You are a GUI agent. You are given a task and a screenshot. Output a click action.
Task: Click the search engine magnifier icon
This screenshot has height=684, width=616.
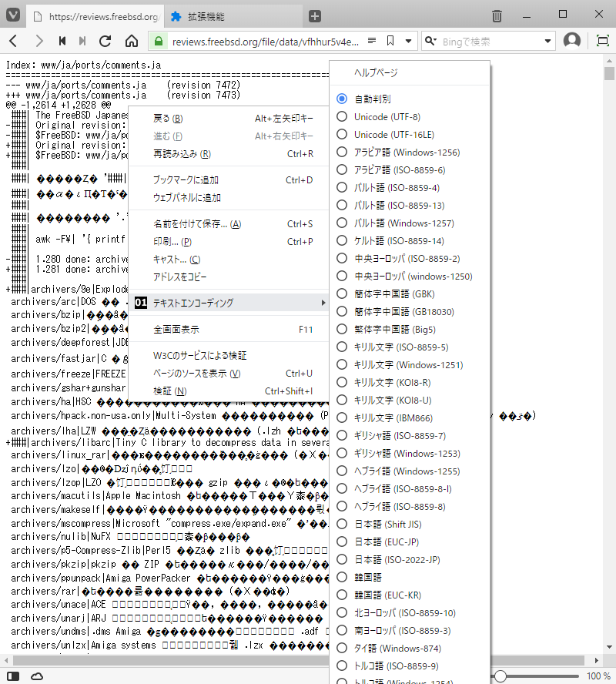(x=430, y=41)
